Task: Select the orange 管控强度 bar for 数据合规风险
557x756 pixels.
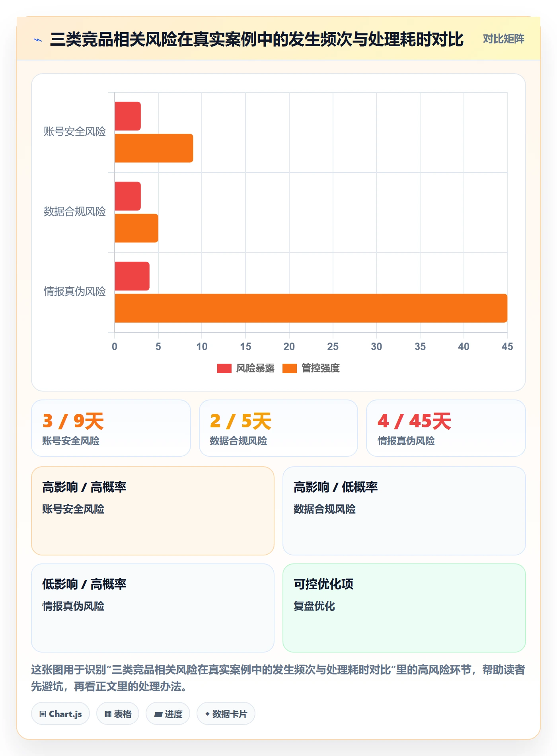Action: coord(136,228)
